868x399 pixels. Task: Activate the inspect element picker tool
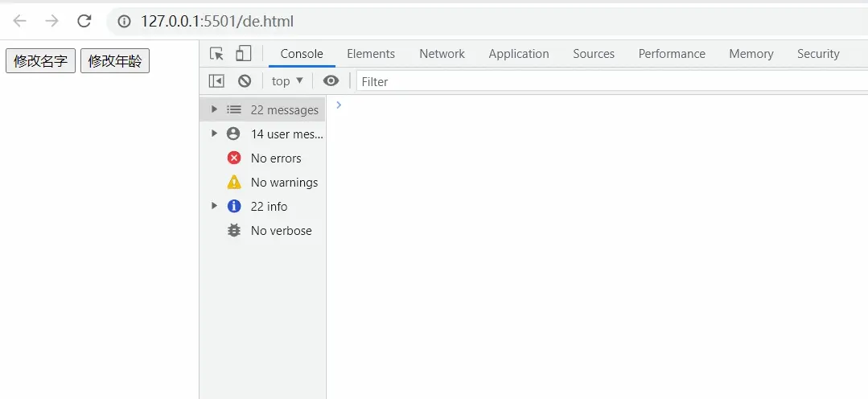217,54
